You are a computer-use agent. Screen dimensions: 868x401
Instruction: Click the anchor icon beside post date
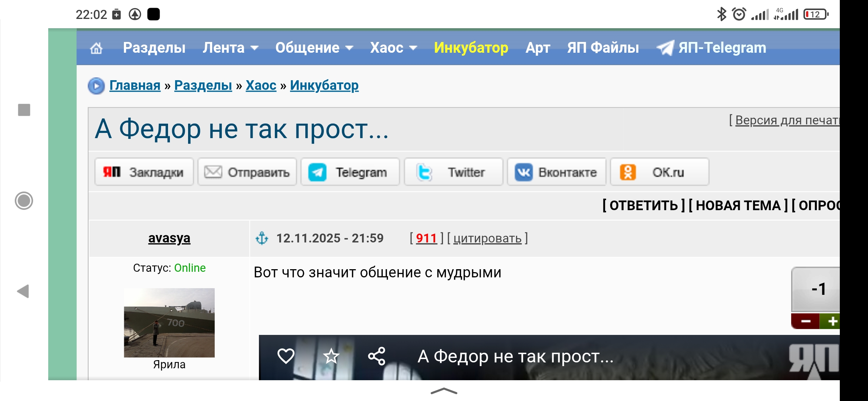coord(262,238)
